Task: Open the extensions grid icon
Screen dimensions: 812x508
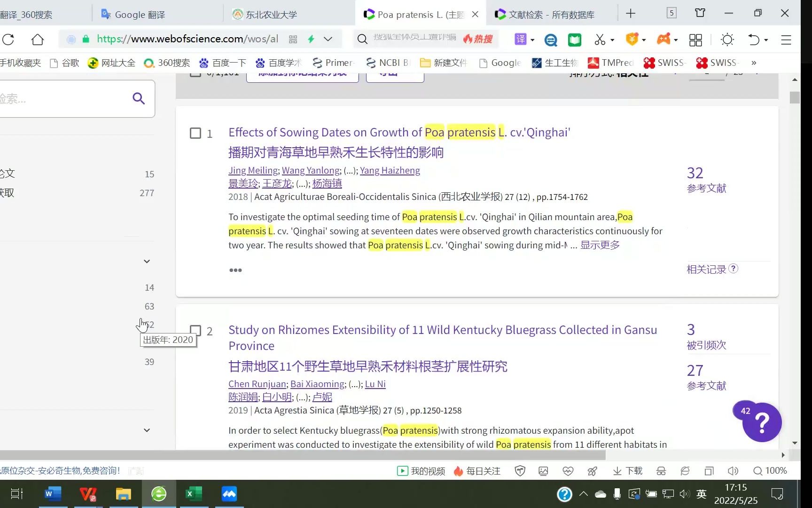Action: [695, 40]
